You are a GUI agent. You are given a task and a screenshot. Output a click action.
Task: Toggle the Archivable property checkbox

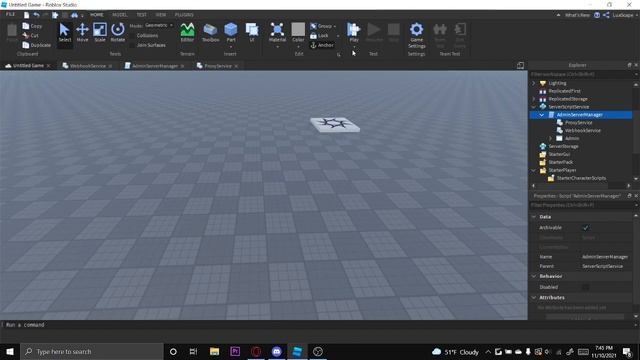[586, 228]
